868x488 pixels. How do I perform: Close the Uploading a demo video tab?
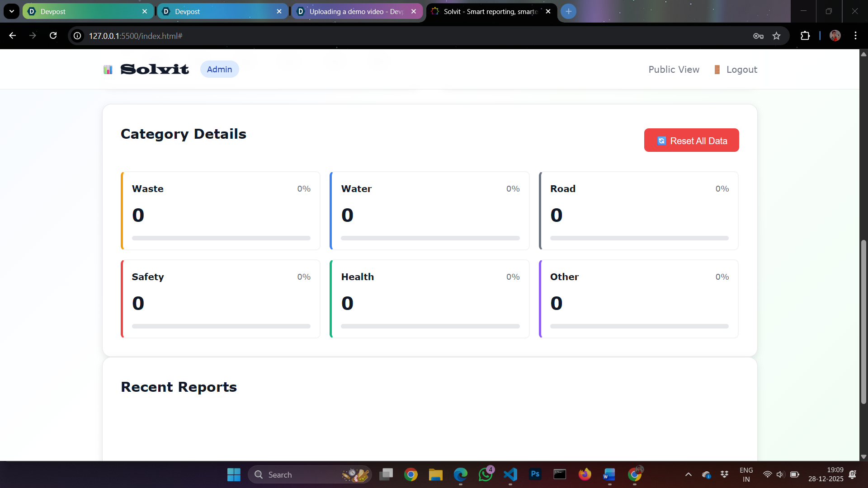point(413,11)
